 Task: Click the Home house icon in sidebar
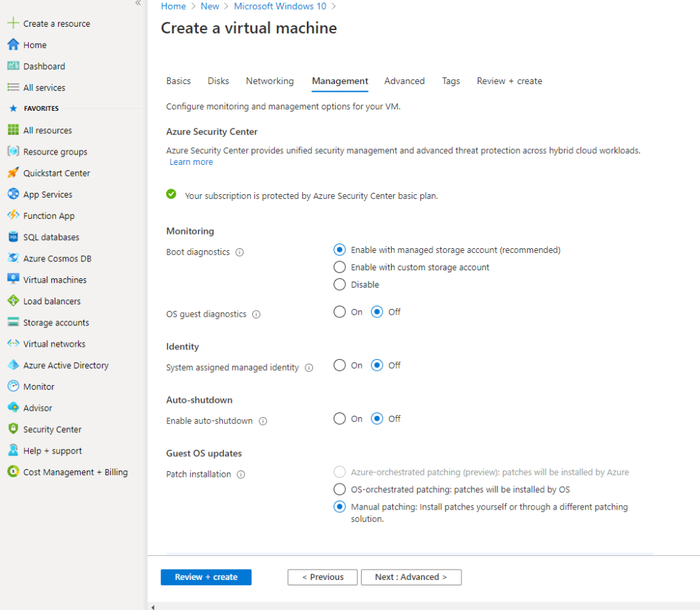[x=14, y=44]
